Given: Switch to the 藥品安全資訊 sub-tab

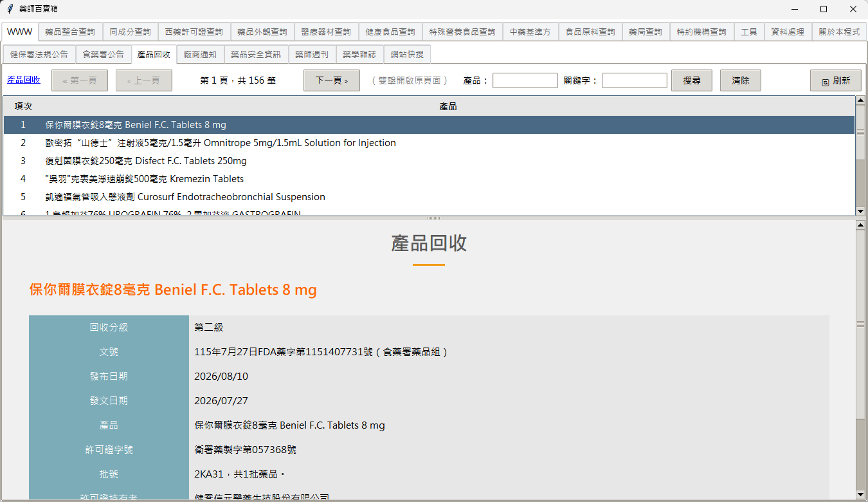Looking at the screenshot, I should pyautogui.click(x=256, y=55).
